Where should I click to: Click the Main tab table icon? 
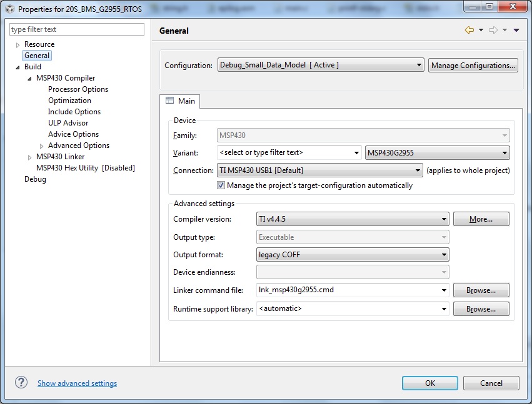click(x=169, y=101)
